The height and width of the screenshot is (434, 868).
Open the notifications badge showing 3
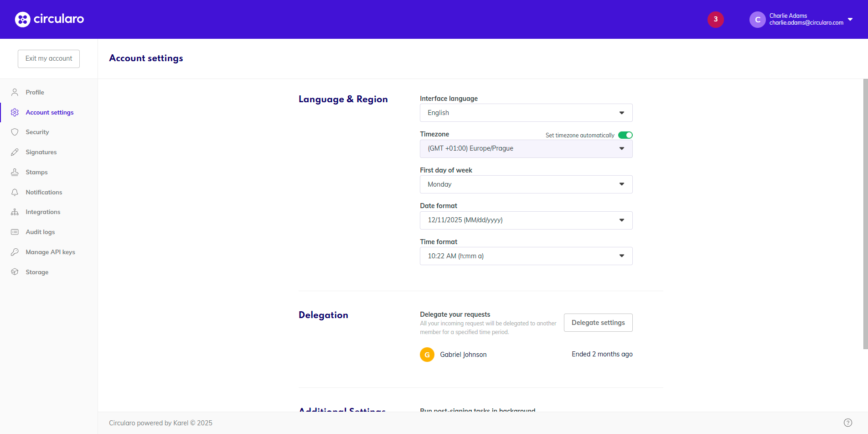[715, 19]
